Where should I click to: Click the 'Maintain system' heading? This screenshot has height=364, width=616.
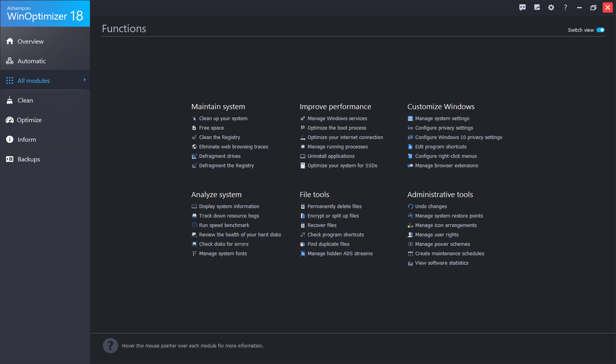click(218, 106)
